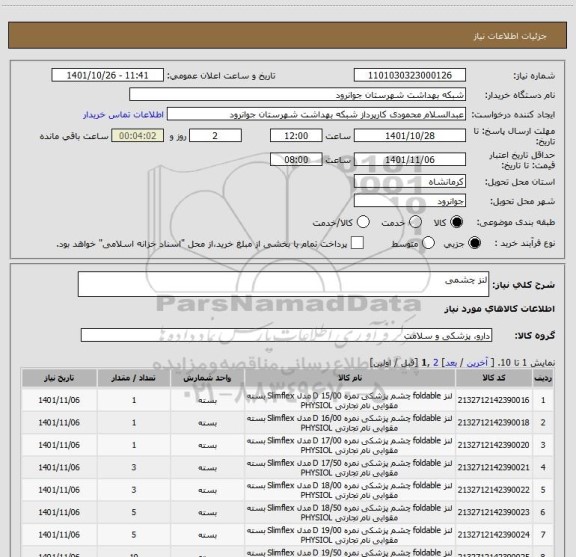Click quantity 5 in row 7
Viewport: 576px width, 557px height.
tap(134, 535)
